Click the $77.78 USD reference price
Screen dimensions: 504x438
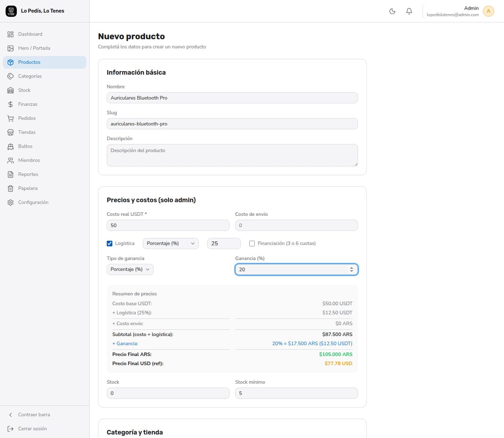(338, 363)
